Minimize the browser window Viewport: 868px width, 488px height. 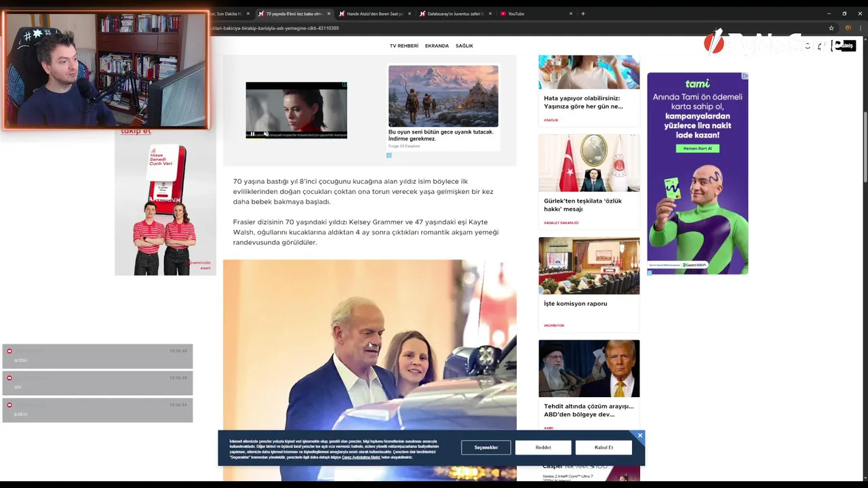pyautogui.click(x=829, y=14)
